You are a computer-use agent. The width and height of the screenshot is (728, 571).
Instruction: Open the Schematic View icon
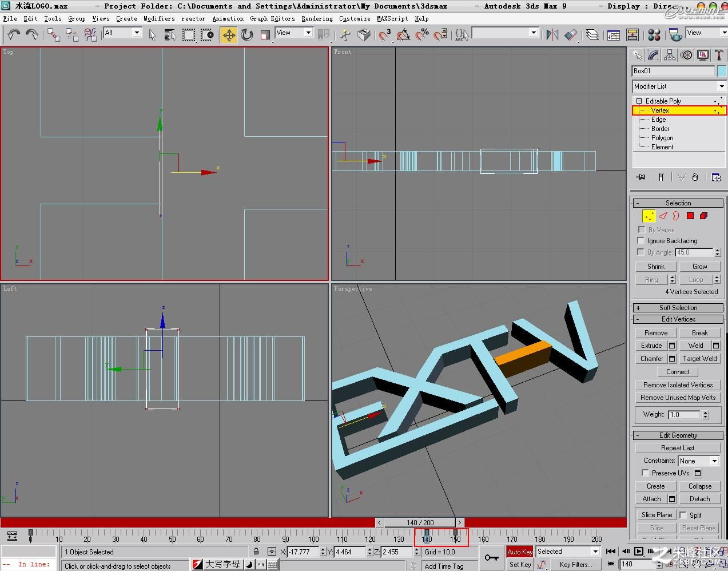pos(632,35)
